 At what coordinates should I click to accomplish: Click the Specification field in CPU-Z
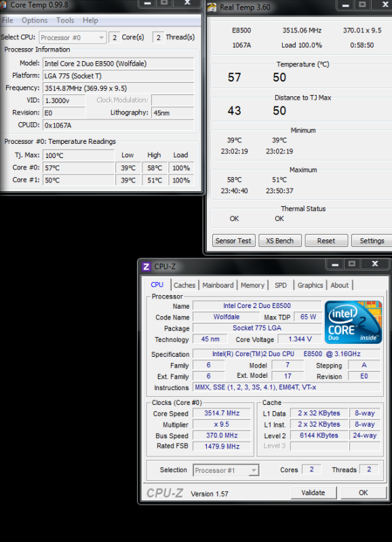(287, 354)
